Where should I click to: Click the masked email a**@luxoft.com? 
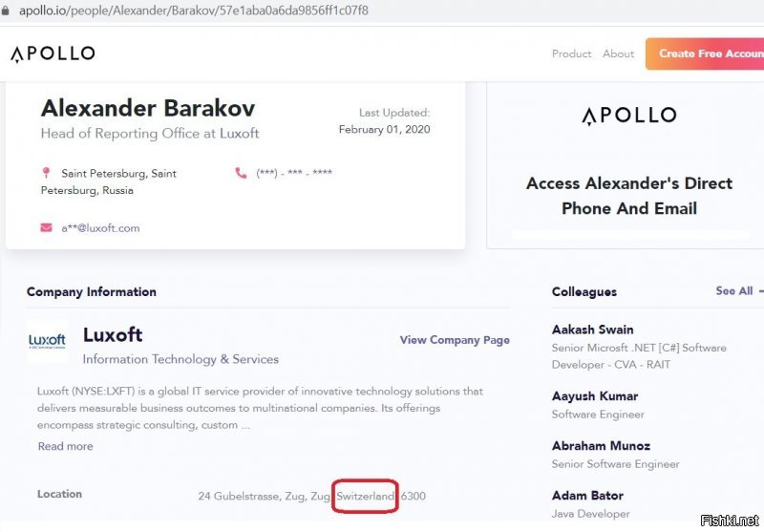coord(100,228)
